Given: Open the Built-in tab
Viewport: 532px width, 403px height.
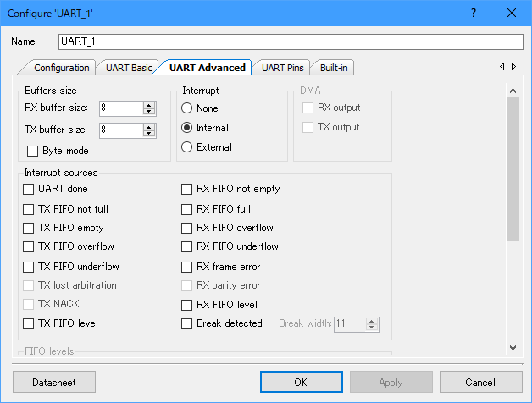Looking at the screenshot, I should pyautogui.click(x=333, y=68).
